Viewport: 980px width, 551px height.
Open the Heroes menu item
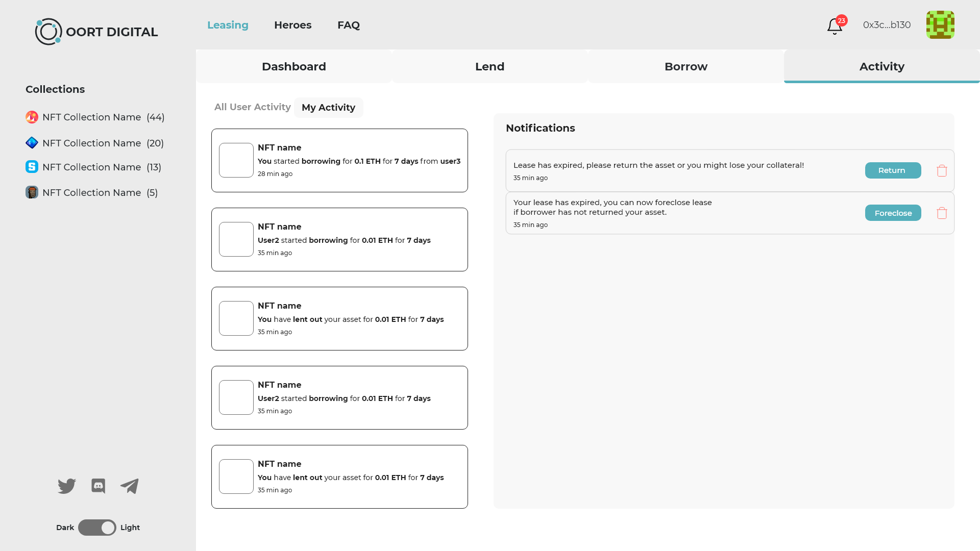292,25
